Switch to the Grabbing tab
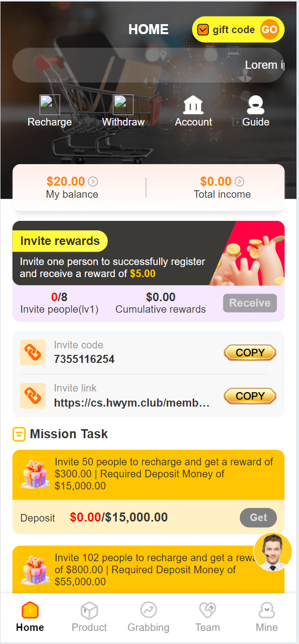 pyautogui.click(x=148, y=617)
